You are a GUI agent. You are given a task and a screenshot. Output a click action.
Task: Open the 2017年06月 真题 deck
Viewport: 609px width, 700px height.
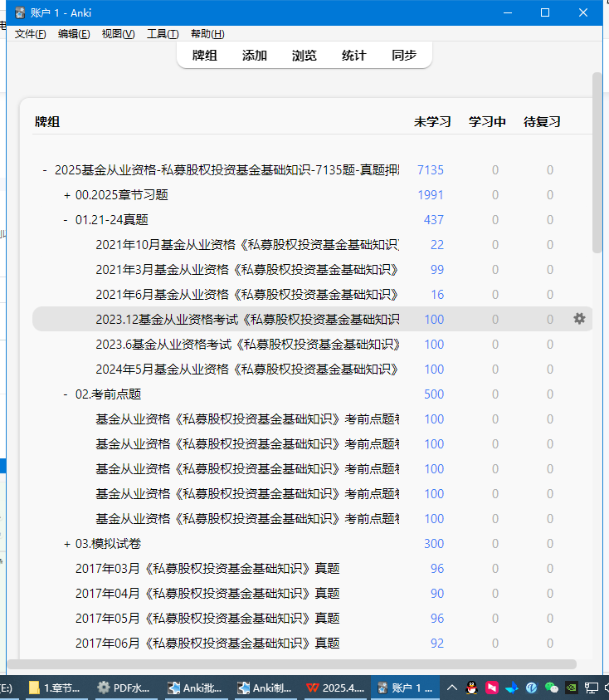tap(207, 644)
